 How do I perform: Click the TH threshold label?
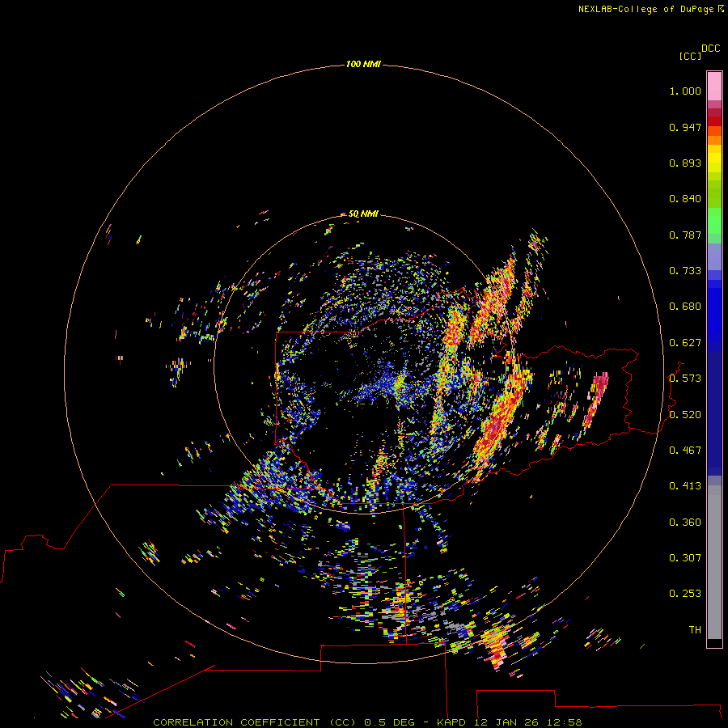(695, 630)
